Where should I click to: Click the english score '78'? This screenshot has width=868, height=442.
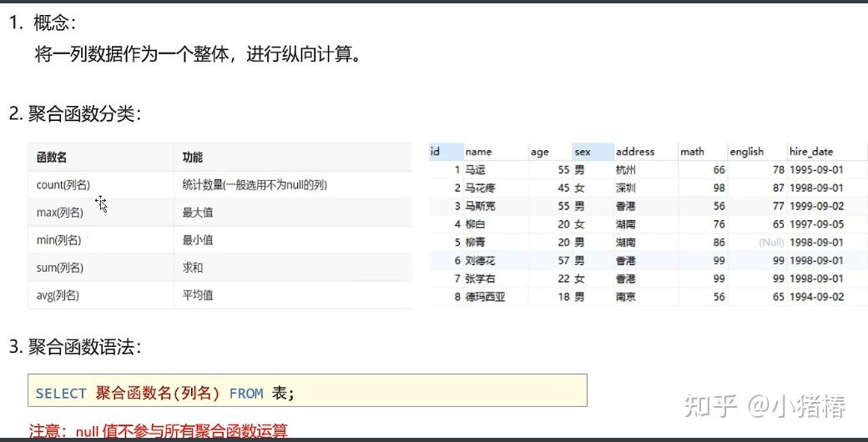(x=779, y=170)
